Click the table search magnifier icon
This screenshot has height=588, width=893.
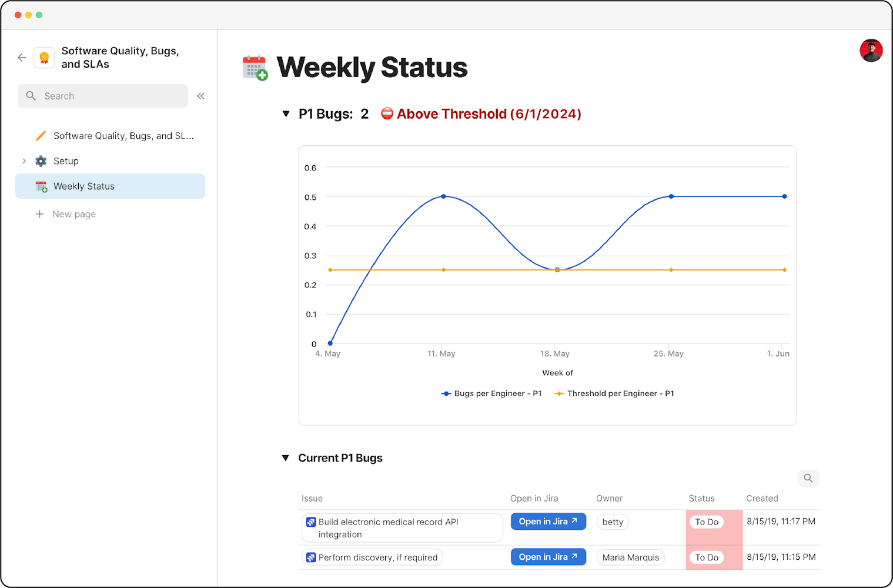pyautogui.click(x=808, y=478)
